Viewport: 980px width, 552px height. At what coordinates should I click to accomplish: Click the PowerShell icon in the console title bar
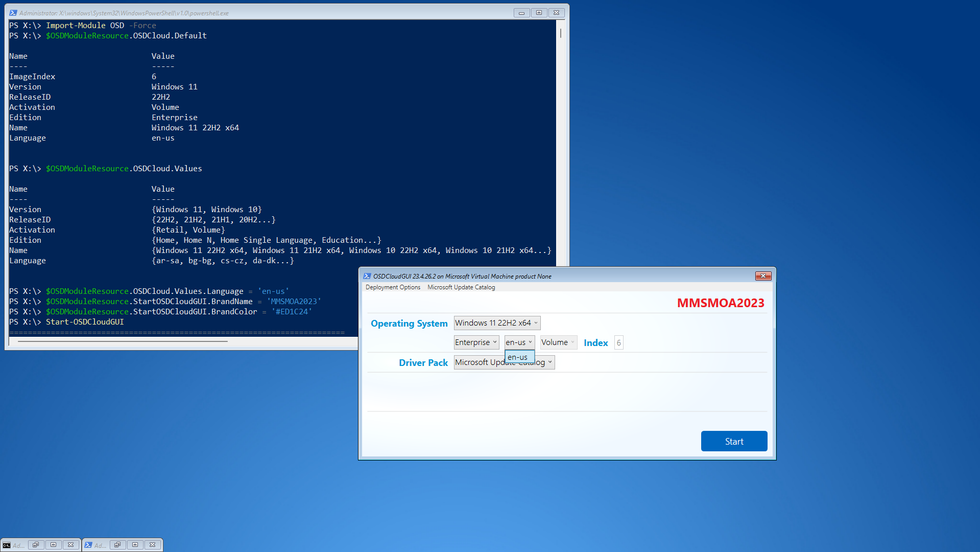(x=13, y=13)
